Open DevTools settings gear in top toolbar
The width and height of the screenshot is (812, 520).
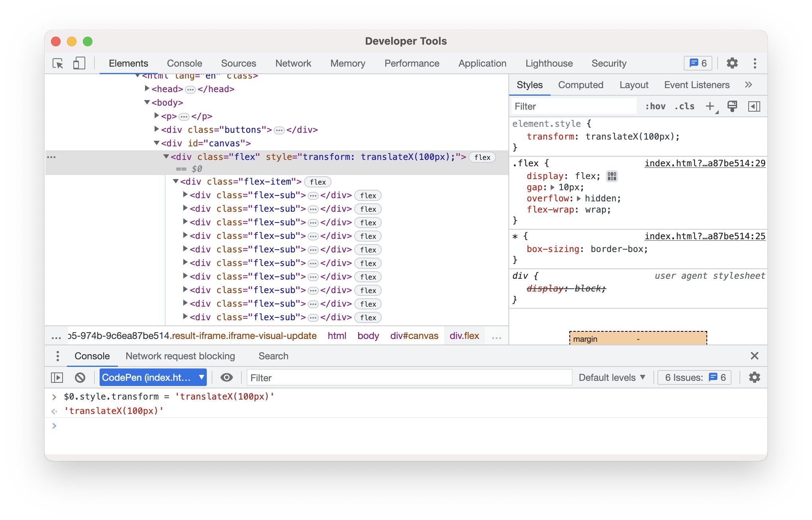coord(732,63)
